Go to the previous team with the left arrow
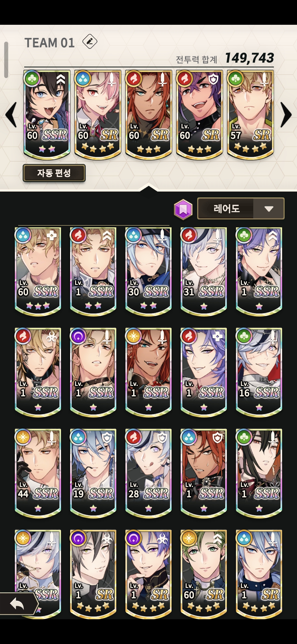This screenshot has width=297, height=644. tap(11, 115)
